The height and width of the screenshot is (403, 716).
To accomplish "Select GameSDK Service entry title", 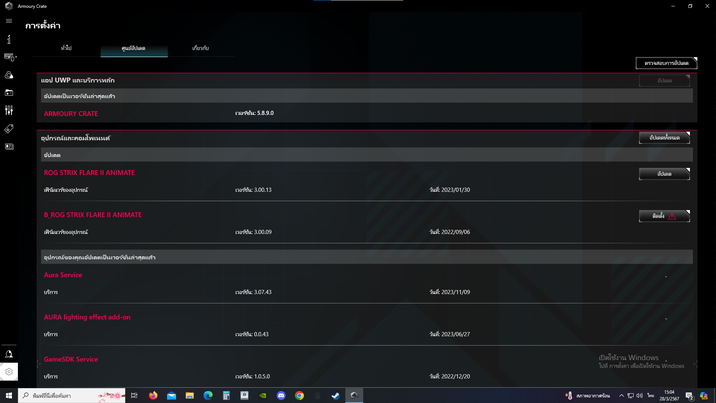I will (x=71, y=359).
